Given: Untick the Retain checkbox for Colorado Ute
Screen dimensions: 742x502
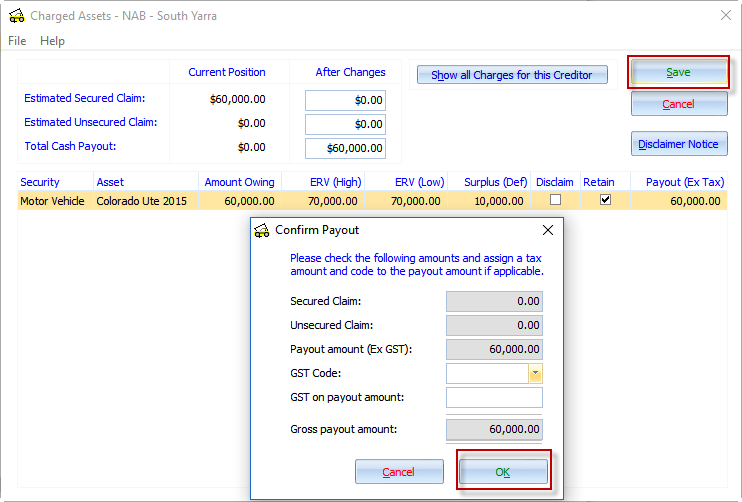Looking at the screenshot, I should 604,200.
